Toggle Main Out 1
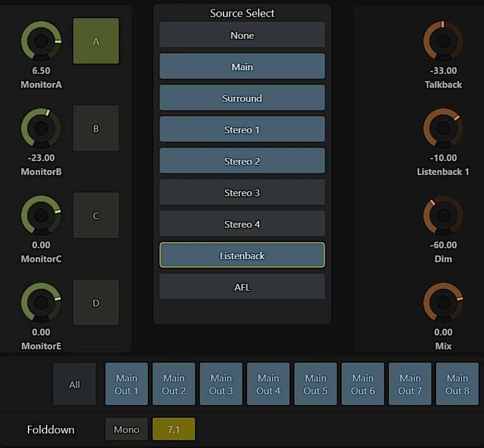Screen dimensions: 484x448 click(x=127, y=384)
